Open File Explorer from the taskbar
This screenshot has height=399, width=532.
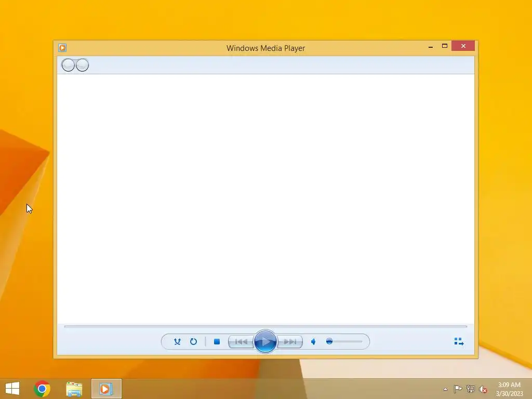tap(74, 389)
